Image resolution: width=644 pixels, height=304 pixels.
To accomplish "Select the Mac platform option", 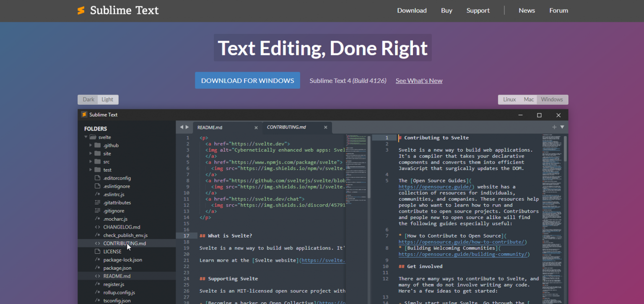I will point(529,99).
